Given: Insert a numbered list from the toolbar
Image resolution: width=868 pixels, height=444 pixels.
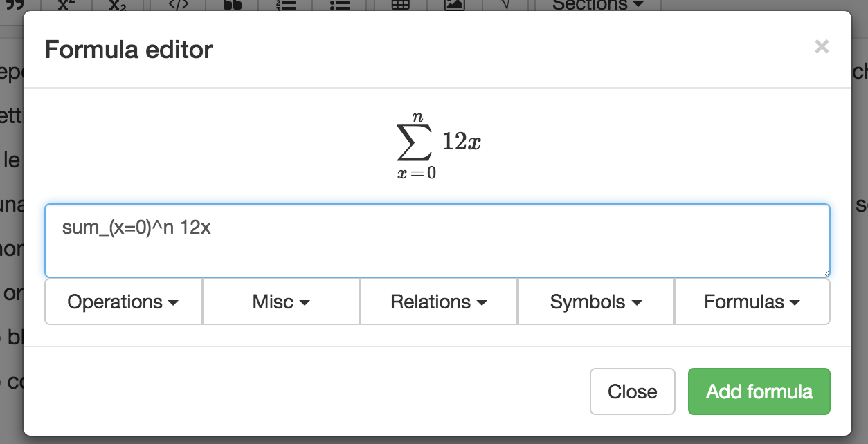Looking at the screenshot, I should coord(286,5).
